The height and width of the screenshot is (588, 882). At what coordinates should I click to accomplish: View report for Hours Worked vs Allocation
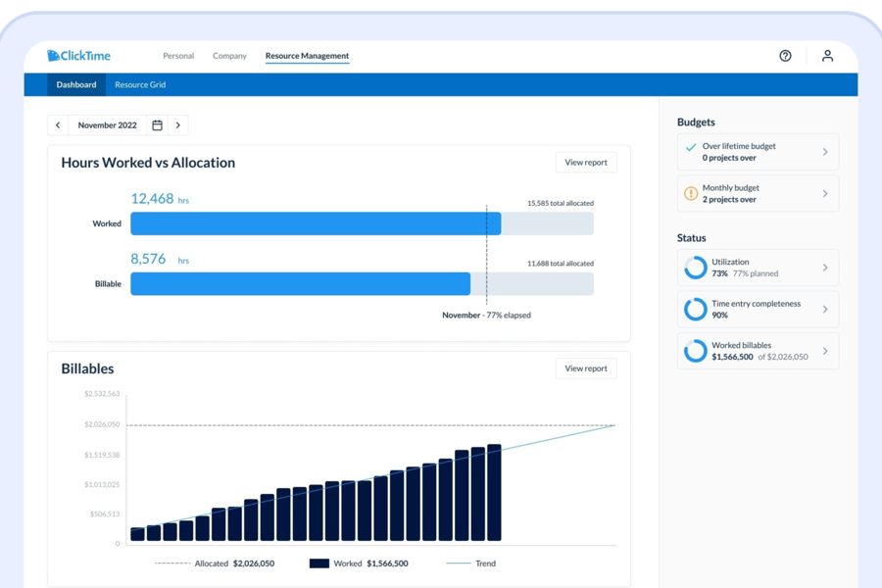(586, 163)
